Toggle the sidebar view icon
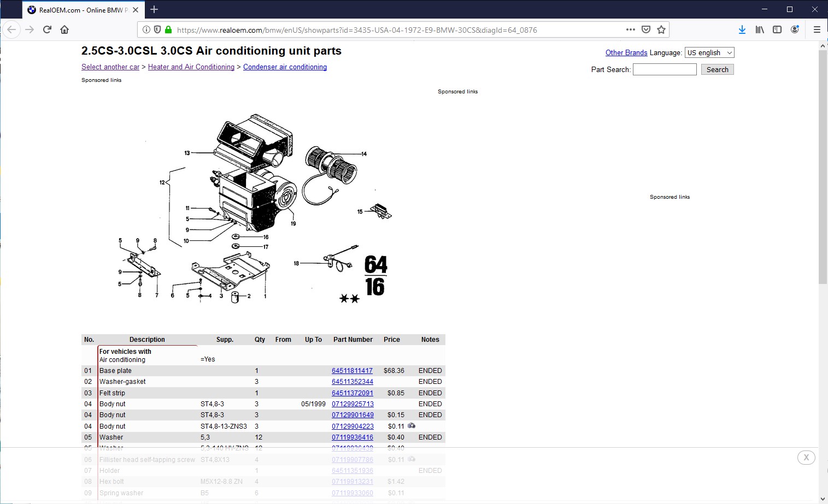Image resolution: width=828 pixels, height=504 pixels. point(777,29)
